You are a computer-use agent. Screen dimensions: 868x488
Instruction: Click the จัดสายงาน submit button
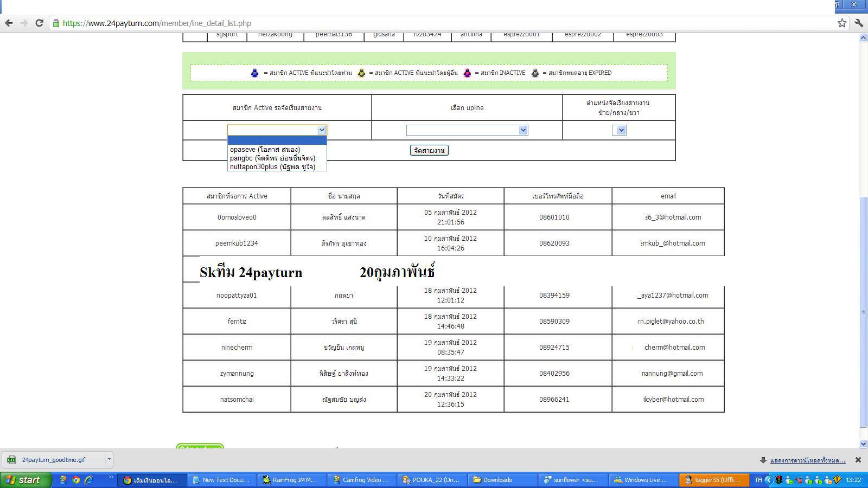click(429, 150)
